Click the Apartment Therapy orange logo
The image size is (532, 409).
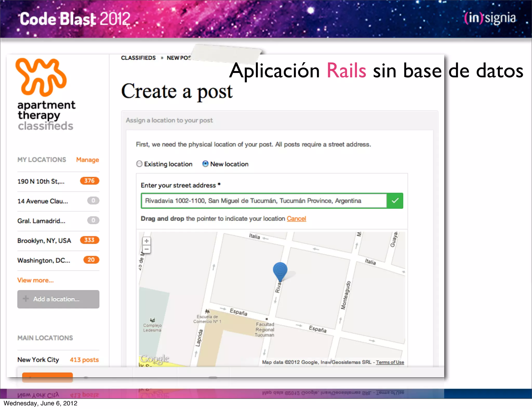41,77
